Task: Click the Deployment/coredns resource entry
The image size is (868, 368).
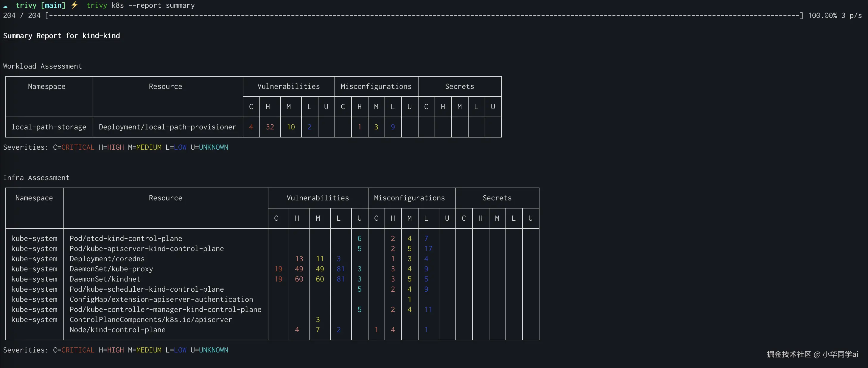Action: tap(107, 259)
